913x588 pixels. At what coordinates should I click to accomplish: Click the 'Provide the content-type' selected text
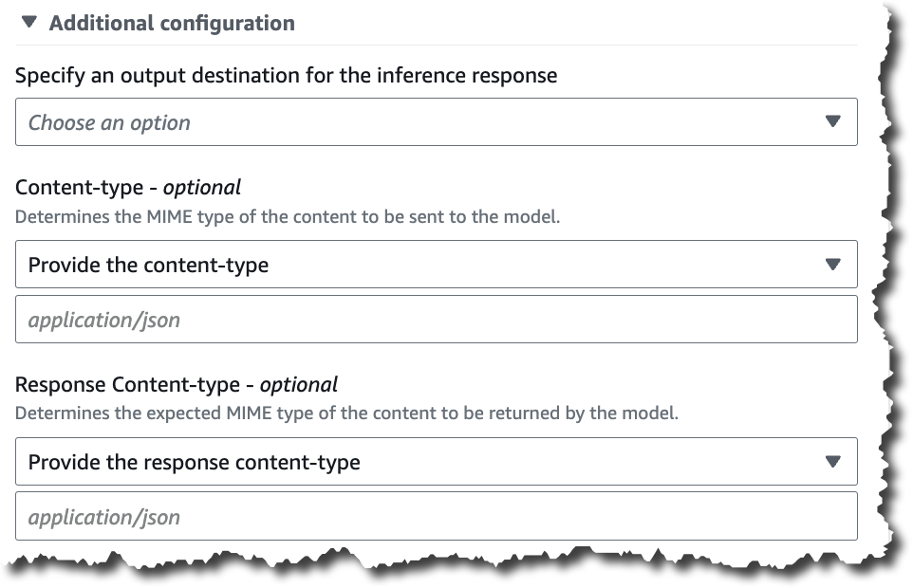[x=148, y=265]
